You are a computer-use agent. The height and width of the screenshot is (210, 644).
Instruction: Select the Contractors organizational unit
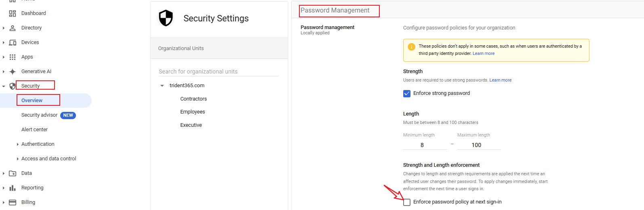tap(194, 99)
